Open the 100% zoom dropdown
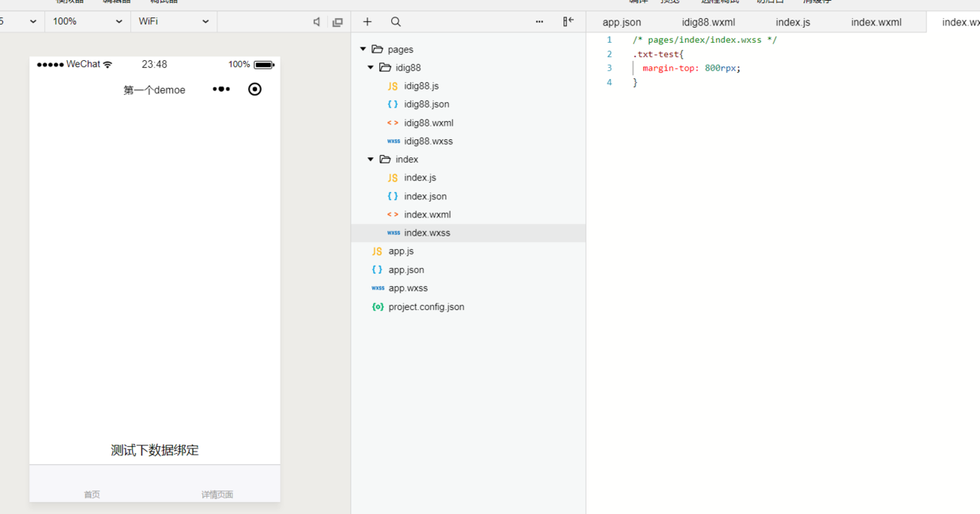This screenshot has width=980, height=514. point(87,22)
